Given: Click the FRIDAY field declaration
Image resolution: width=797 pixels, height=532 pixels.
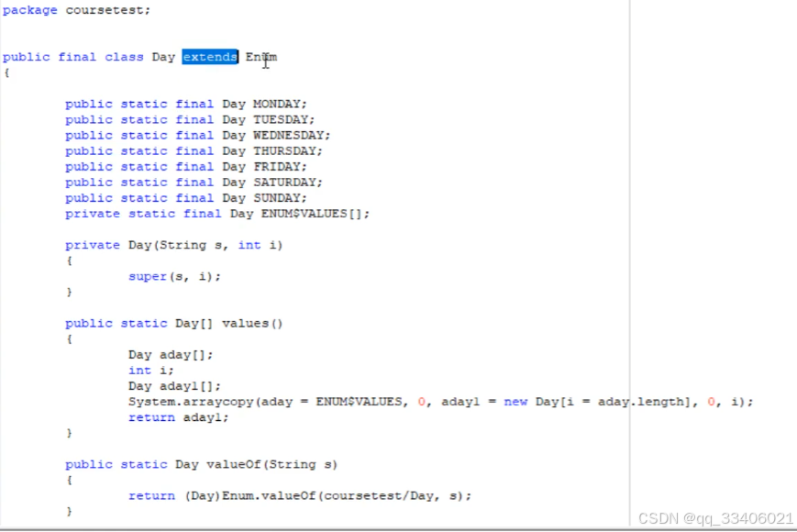Looking at the screenshot, I should pyautogui.click(x=186, y=167).
